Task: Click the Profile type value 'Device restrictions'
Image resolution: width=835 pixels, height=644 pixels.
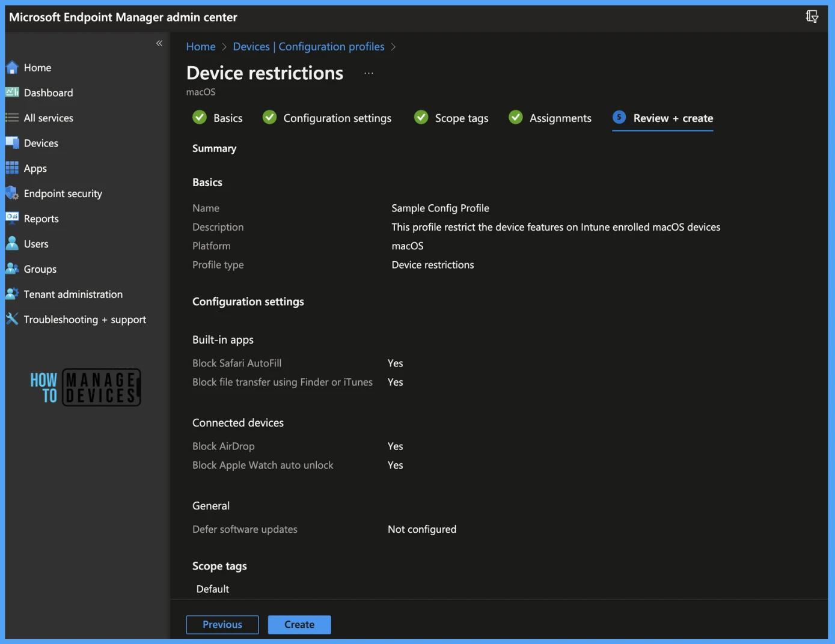Action: pyautogui.click(x=433, y=265)
